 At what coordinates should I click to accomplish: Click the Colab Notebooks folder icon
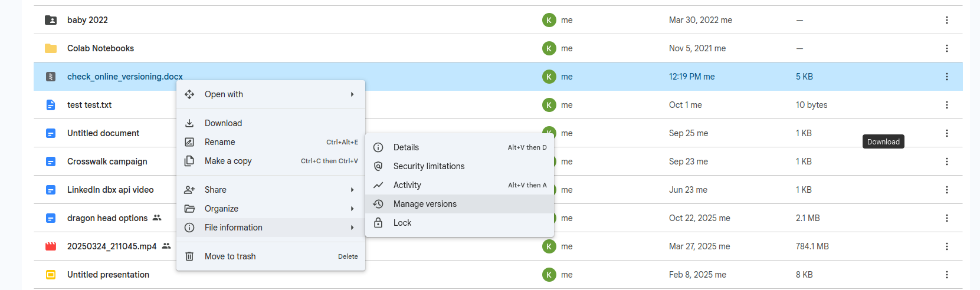tap(51, 48)
